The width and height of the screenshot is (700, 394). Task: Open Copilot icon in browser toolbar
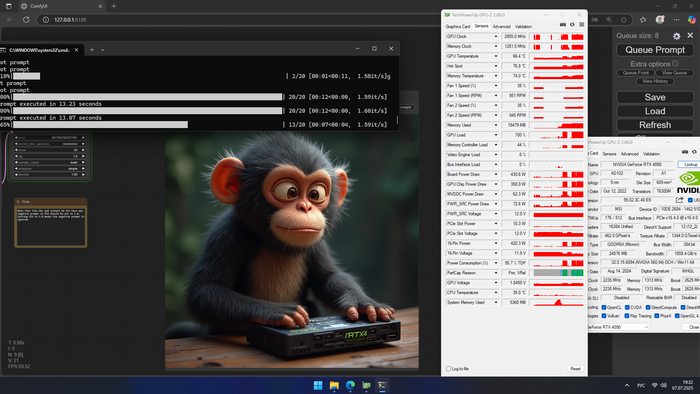click(692, 20)
